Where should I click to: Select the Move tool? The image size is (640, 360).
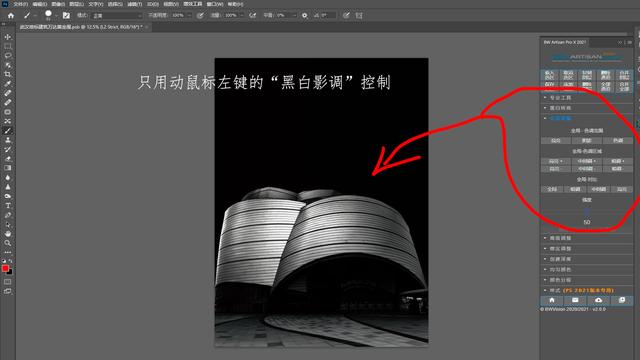coord(8,37)
